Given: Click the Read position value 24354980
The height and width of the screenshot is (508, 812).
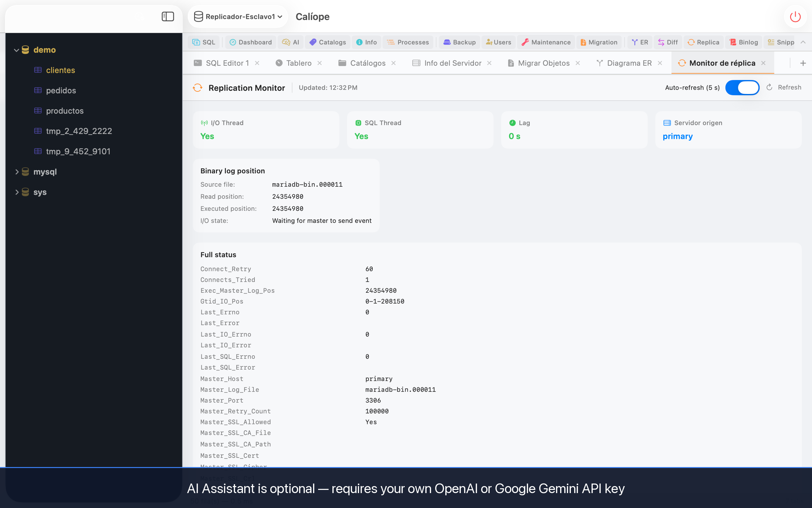Looking at the screenshot, I should 288,197.
